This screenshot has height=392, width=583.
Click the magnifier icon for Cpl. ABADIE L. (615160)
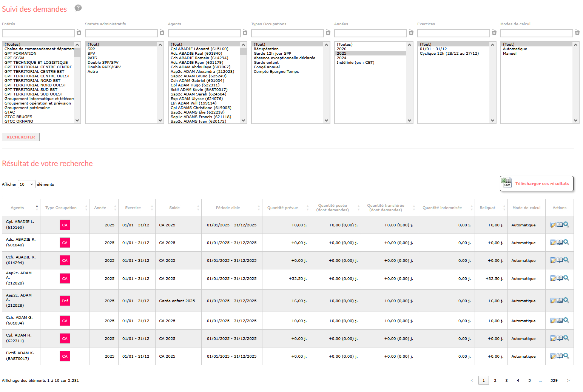click(566, 225)
